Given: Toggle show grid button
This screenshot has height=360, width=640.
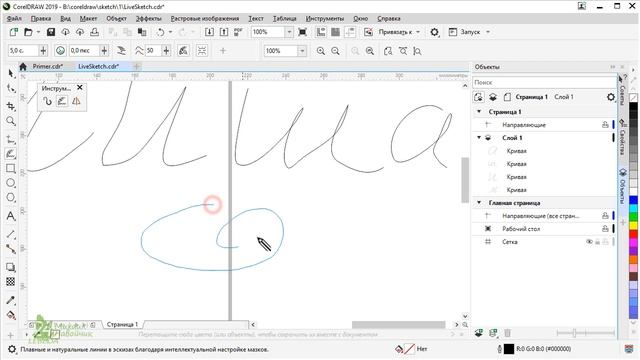Looking at the screenshot, I should coord(336,32).
